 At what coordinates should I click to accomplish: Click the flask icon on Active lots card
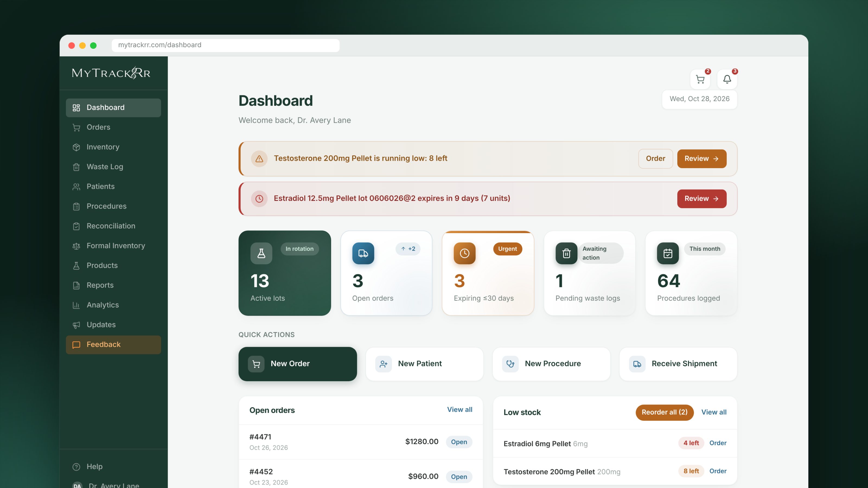pos(261,253)
